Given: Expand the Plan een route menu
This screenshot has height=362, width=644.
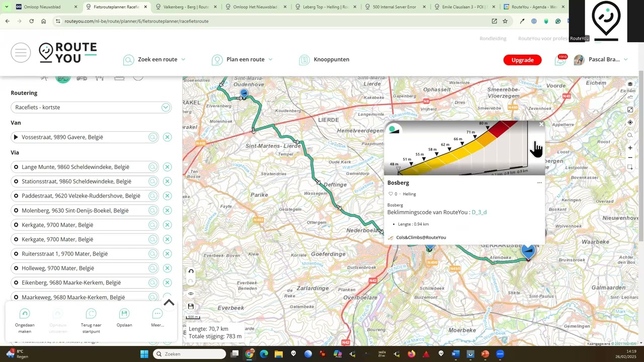Looking at the screenshot, I should point(243,59).
